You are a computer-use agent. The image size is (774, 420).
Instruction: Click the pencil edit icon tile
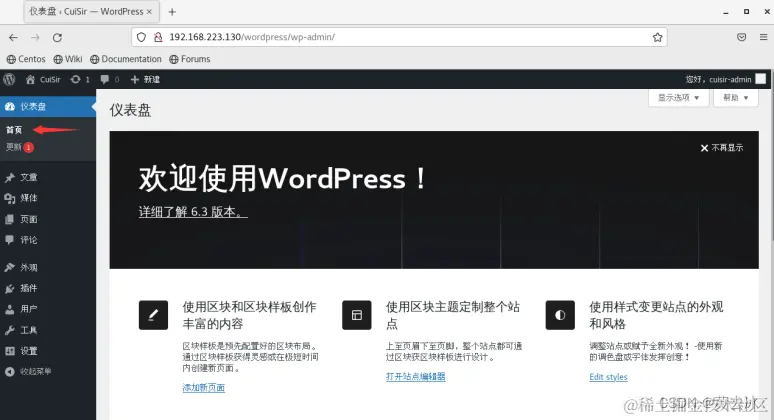154,315
